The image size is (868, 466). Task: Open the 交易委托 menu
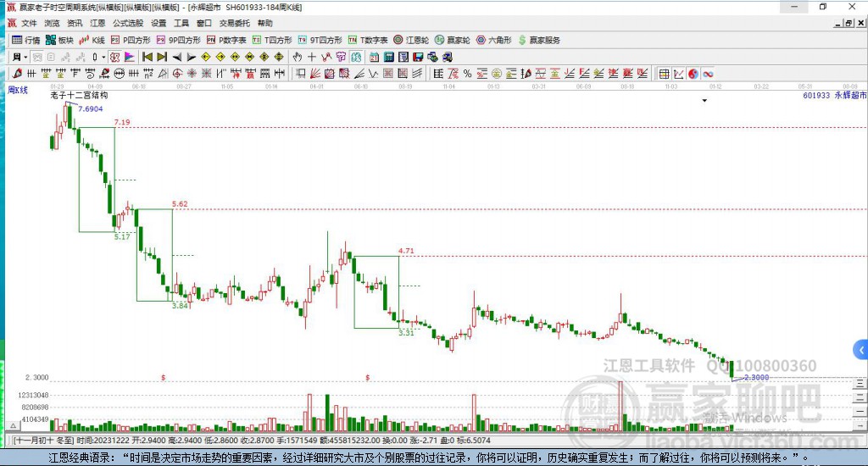(234, 23)
